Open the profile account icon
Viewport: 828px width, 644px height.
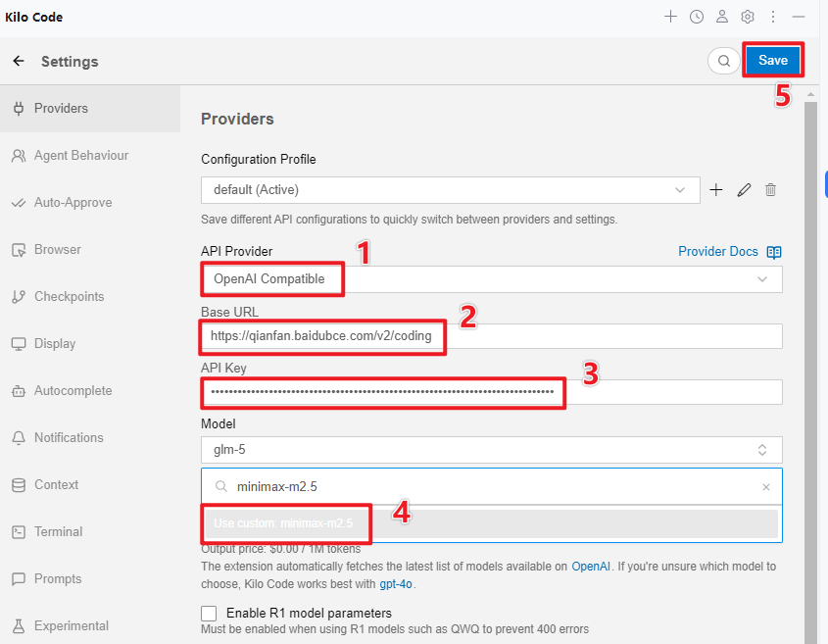[722, 17]
